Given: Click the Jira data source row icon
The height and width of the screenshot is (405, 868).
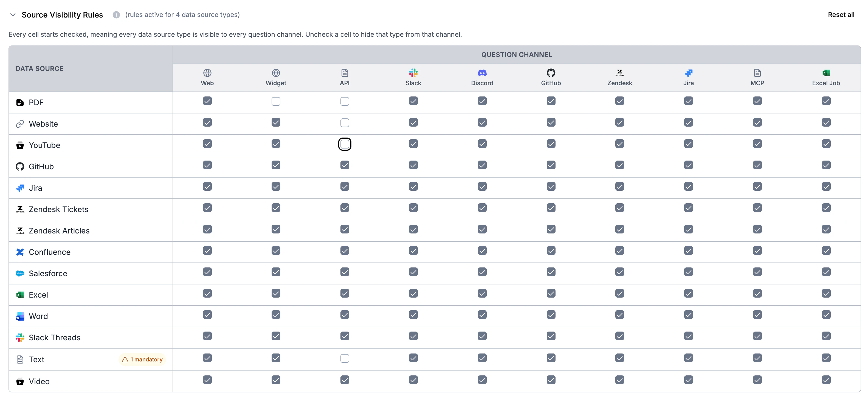Looking at the screenshot, I should [20, 188].
